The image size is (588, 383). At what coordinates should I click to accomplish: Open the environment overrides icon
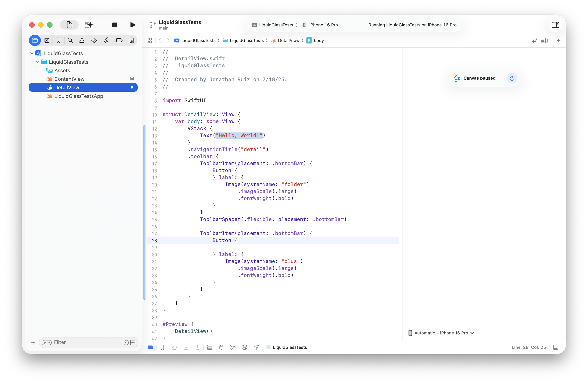(245, 347)
